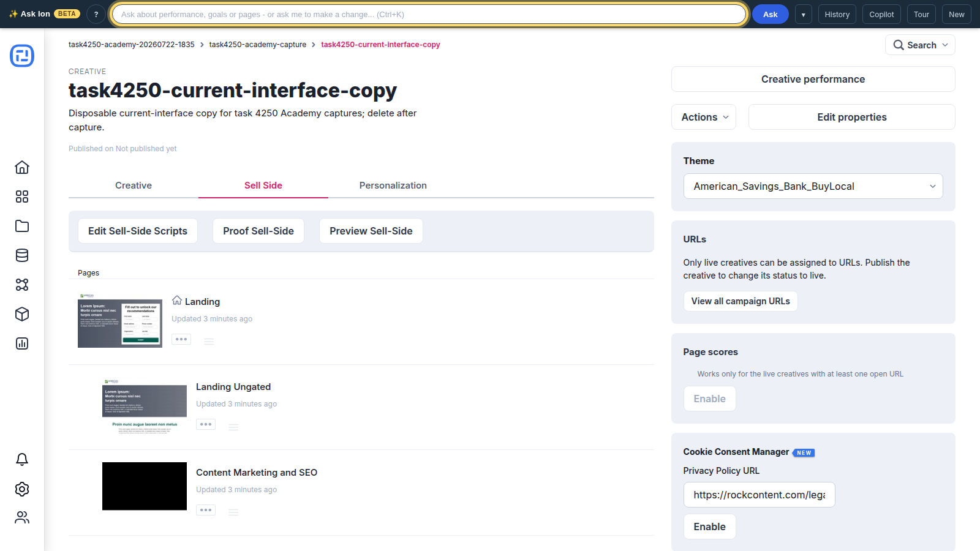Switch to the Creative tab

(x=134, y=186)
